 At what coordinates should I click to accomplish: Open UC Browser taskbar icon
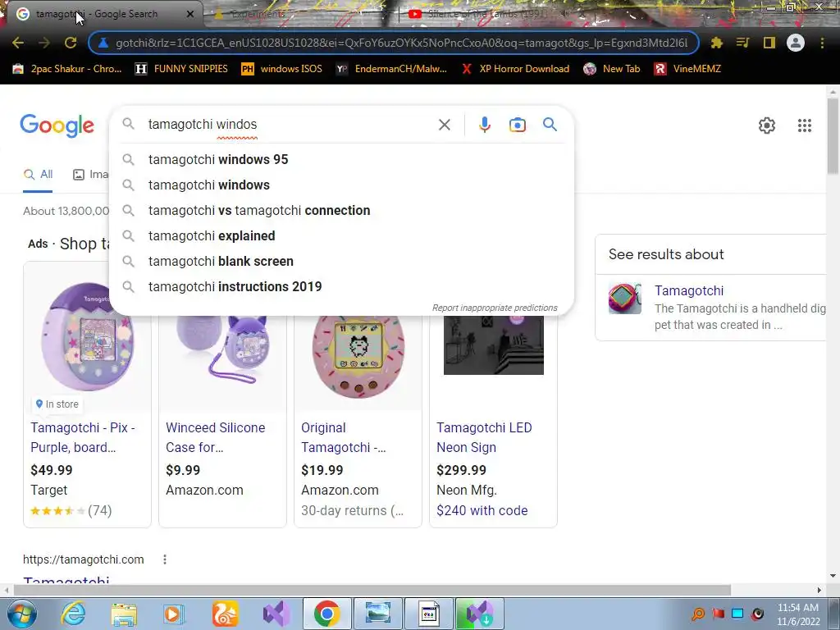point(226,614)
